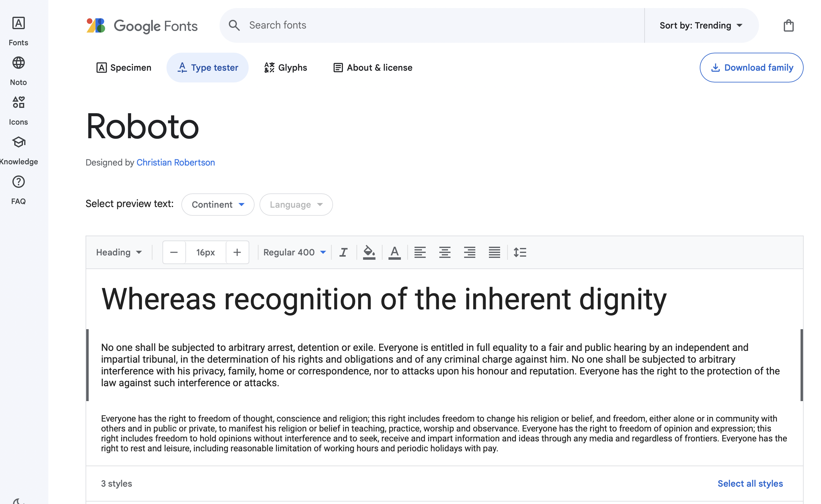Click the search magnifier icon
Image resolution: width=821 pixels, height=504 pixels.
click(234, 25)
